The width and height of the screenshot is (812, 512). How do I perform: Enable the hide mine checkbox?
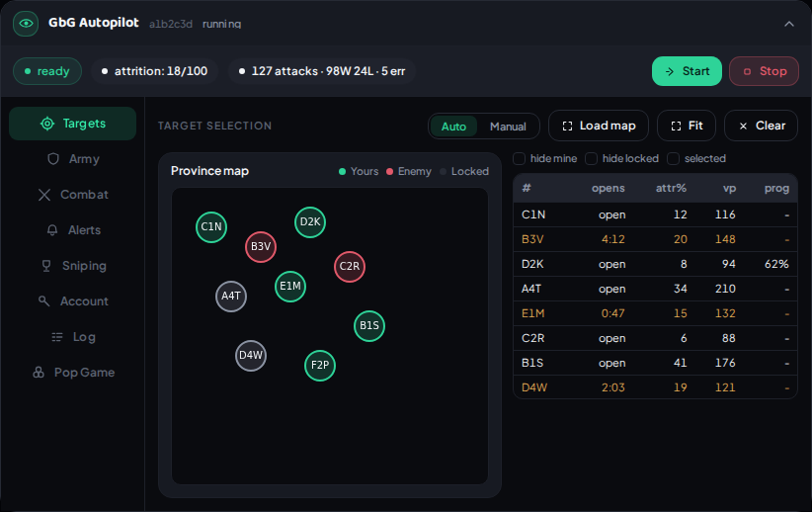tap(519, 158)
